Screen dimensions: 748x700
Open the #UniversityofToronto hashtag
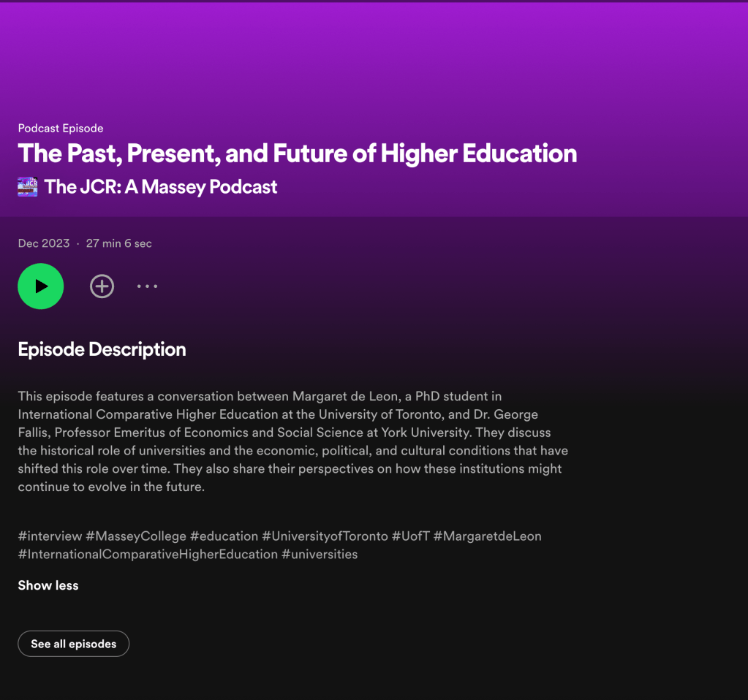(x=325, y=536)
